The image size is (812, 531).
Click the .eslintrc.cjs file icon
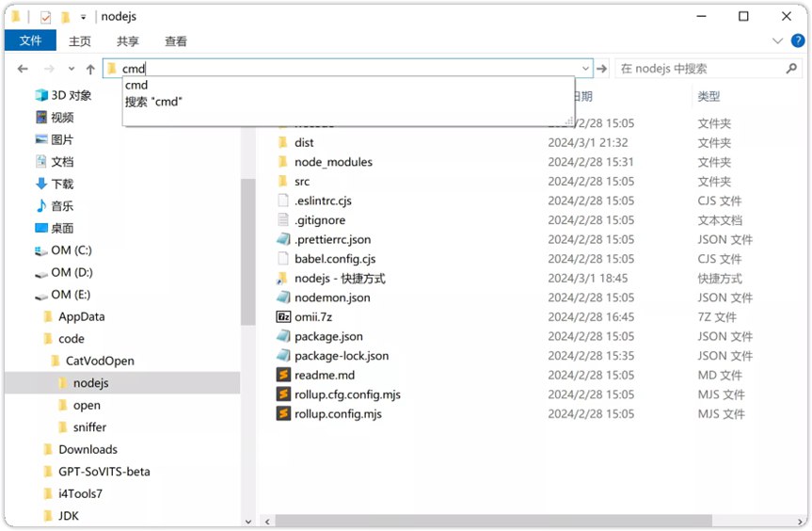(x=283, y=201)
